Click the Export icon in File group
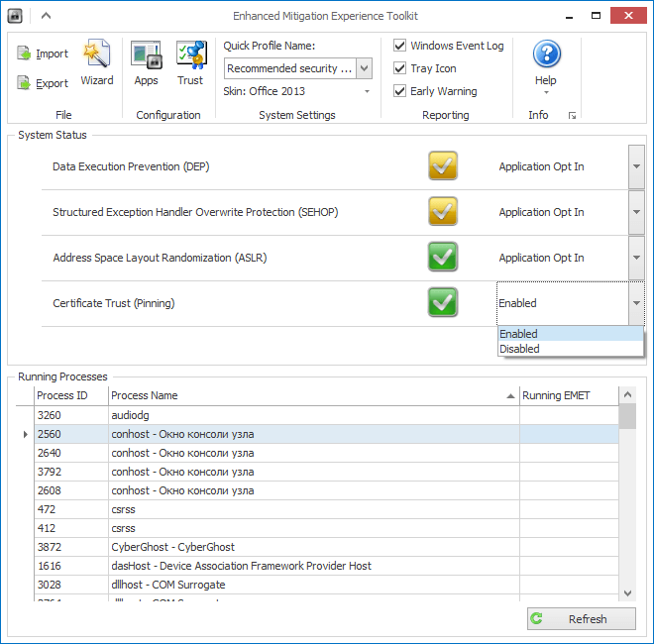This screenshot has width=654, height=644. tap(24, 83)
